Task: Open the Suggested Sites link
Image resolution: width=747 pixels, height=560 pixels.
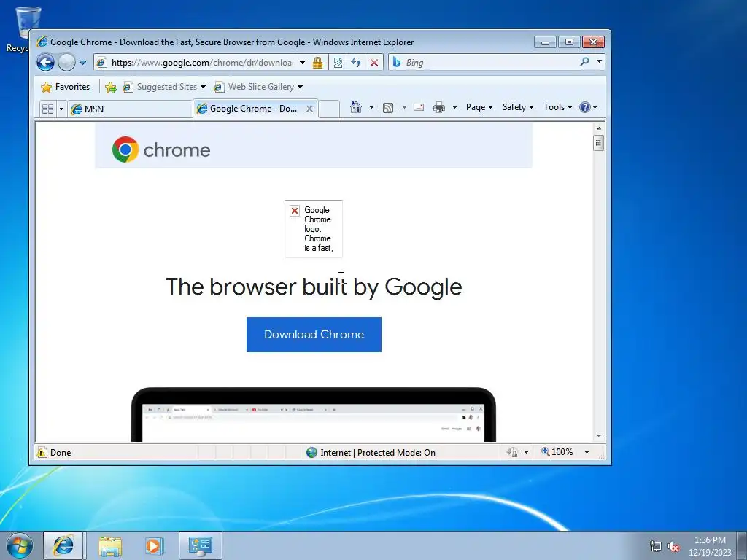Action: [164, 87]
